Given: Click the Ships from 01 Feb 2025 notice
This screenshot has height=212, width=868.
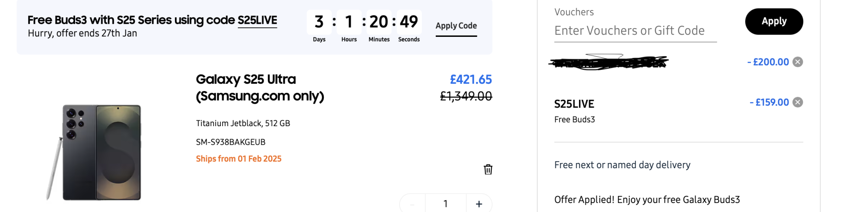Looking at the screenshot, I should point(239,159).
